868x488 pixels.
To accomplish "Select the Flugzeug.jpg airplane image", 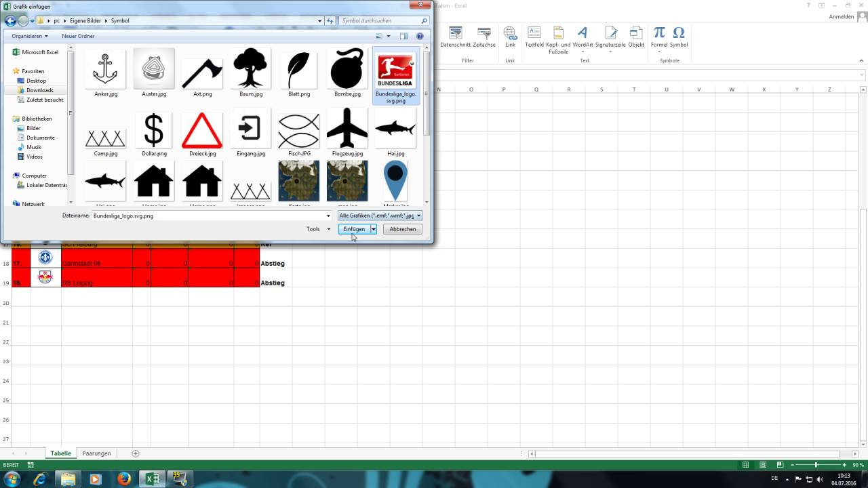I will coord(347,133).
